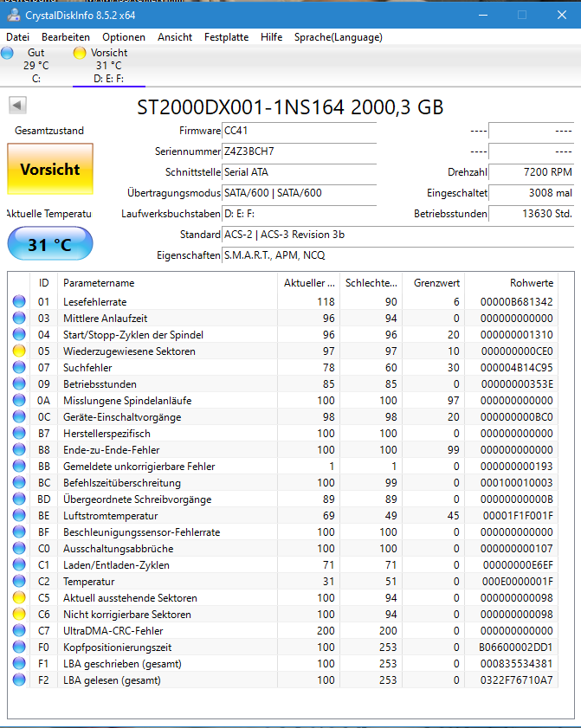Click the Standard field ACS-2 | ACS-3 Revision 3b
Screen dimensions: 581x728
click(x=398, y=235)
